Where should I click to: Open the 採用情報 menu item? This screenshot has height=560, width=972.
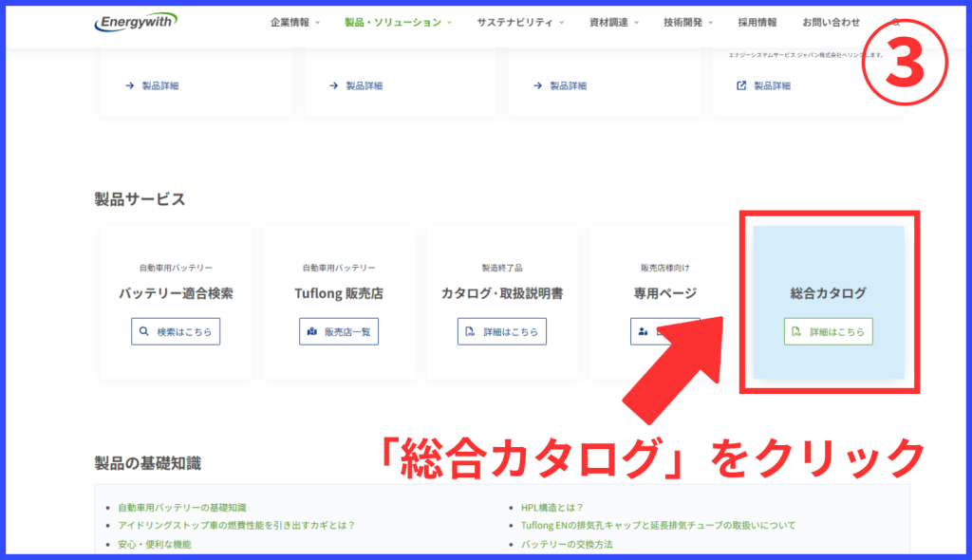click(757, 22)
